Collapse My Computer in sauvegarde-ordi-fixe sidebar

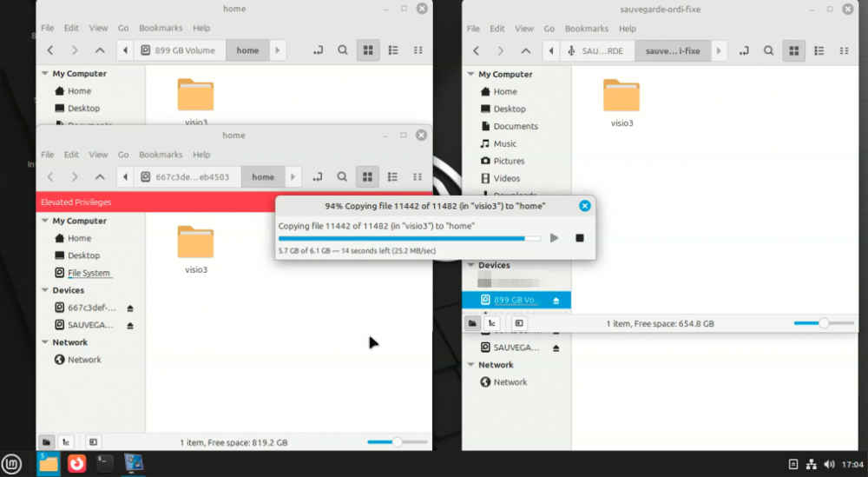471,74
